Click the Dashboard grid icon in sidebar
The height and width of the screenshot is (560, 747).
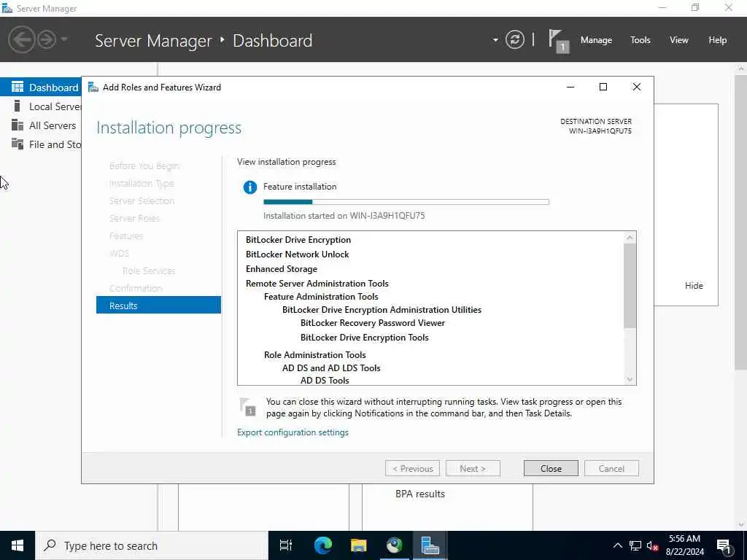pos(18,87)
